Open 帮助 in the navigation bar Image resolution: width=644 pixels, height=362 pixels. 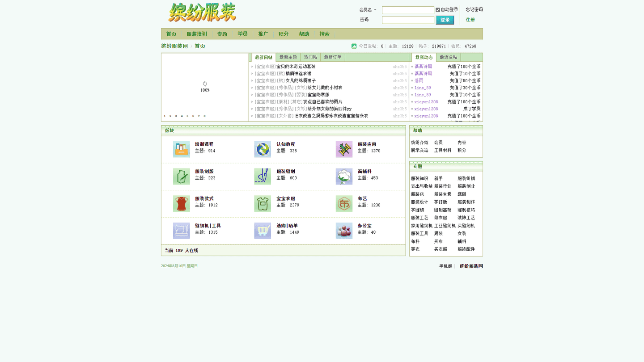pos(304,34)
